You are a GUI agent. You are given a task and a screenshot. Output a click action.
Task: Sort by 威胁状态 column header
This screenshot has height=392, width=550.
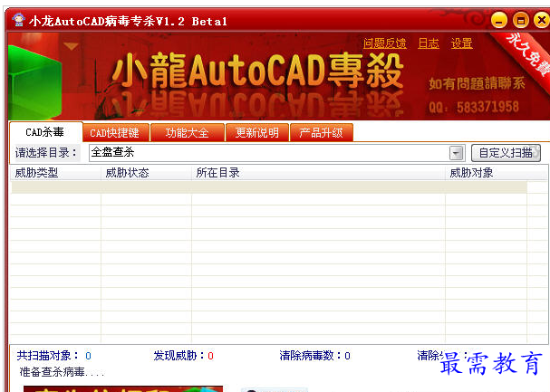click(146, 173)
